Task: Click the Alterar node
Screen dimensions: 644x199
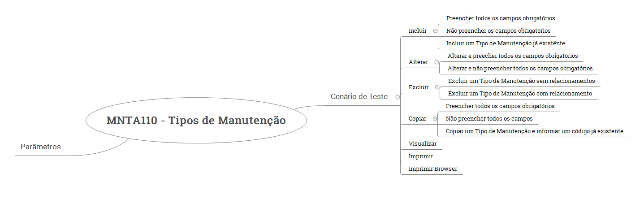Action: (x=419, y=62)
